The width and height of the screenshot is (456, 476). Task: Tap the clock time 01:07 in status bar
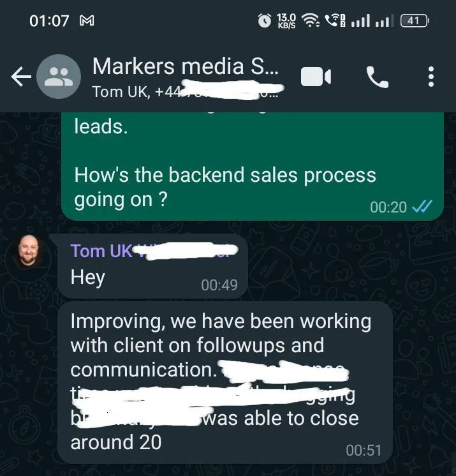click(49, 21)
